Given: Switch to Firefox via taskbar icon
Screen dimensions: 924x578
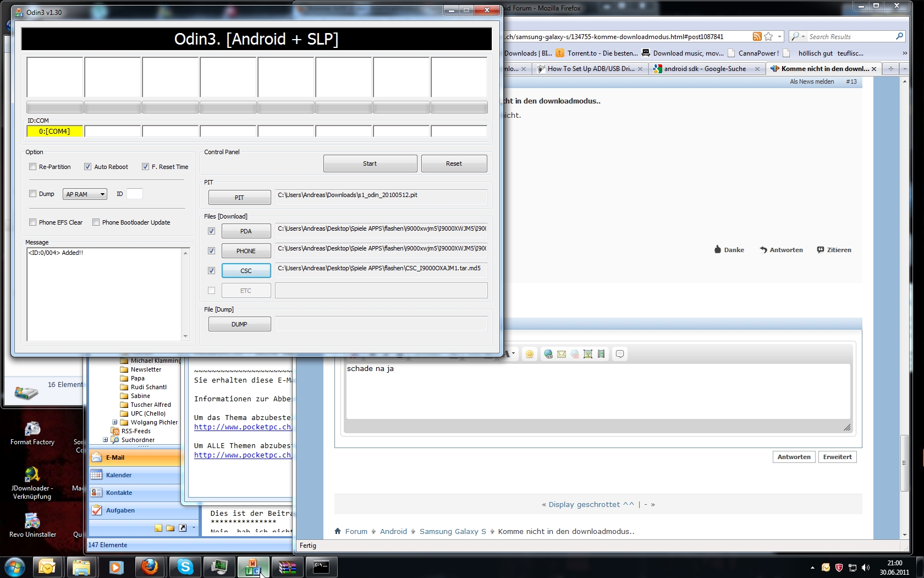Looking at the screenshot, I should tap(150, 567).
